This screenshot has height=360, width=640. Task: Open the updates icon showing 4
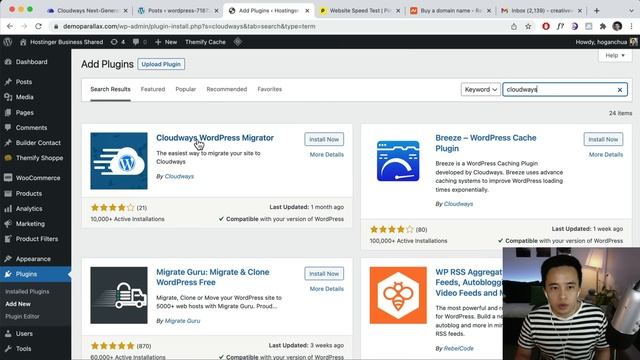(118, 42)
